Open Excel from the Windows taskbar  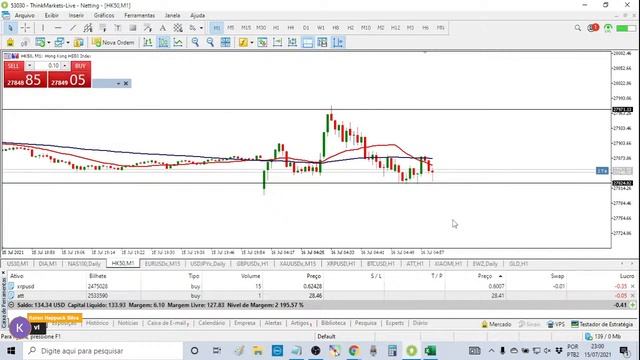pyautogui.click(x=430, y=351)
